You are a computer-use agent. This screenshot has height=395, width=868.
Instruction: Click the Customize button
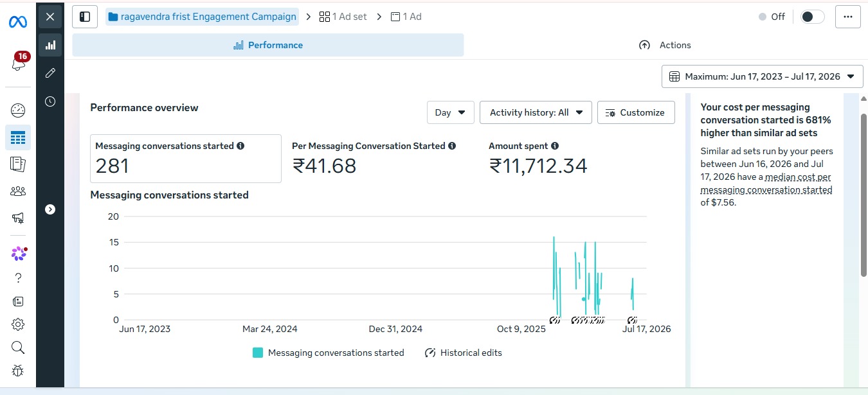[636, 112]
